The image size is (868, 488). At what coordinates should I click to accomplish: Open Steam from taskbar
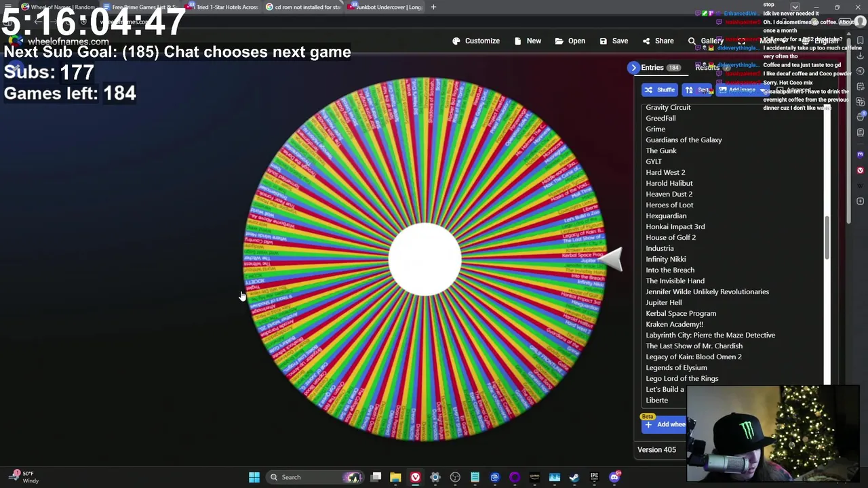[x=574, y=477]
